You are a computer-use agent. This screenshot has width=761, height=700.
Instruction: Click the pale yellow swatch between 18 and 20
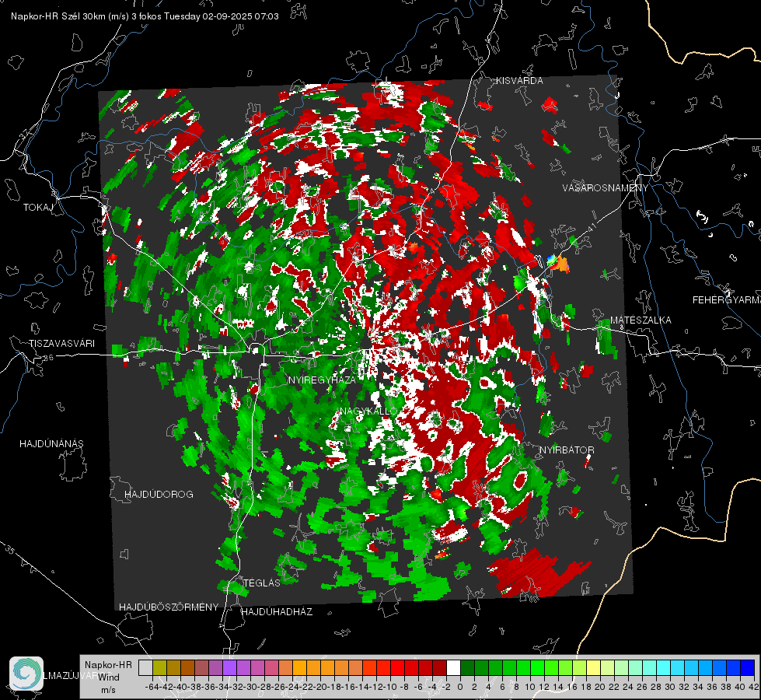coord(593,668)
